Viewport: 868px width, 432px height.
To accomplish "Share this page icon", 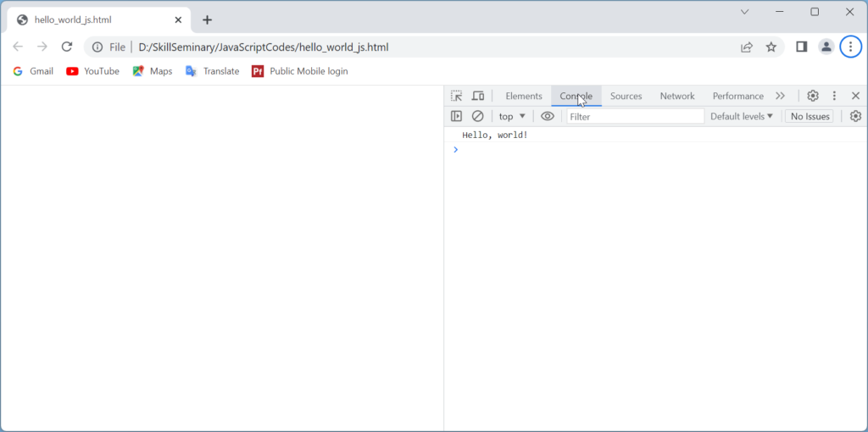I will point(747,47).
